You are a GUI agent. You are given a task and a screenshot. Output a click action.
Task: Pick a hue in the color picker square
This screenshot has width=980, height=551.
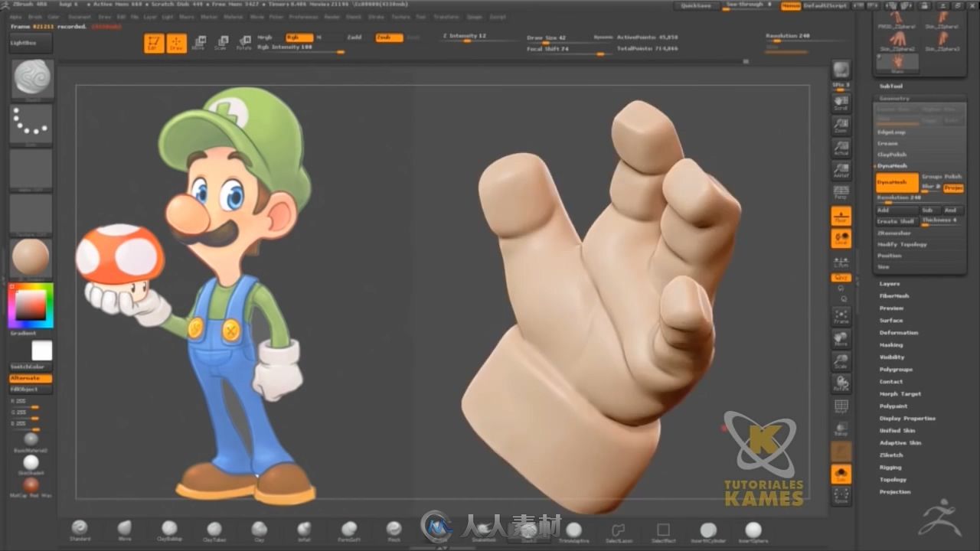(x=31, y=305)
